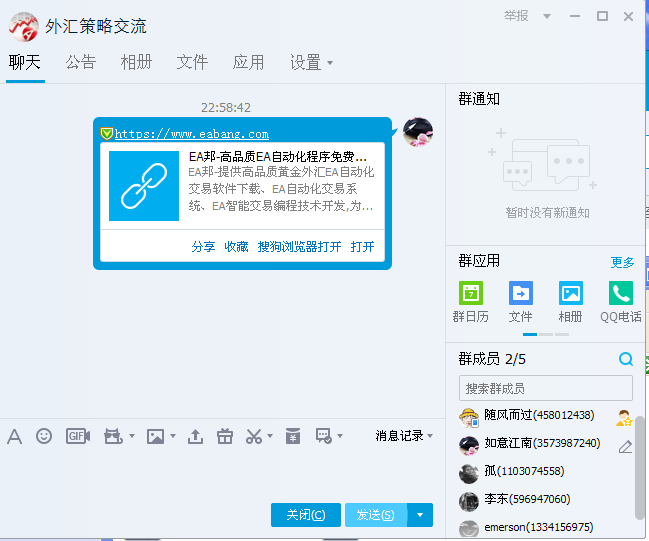Click the second page indicator of group apps
This screenshot has height=541, width=649.
coord(546,334)
